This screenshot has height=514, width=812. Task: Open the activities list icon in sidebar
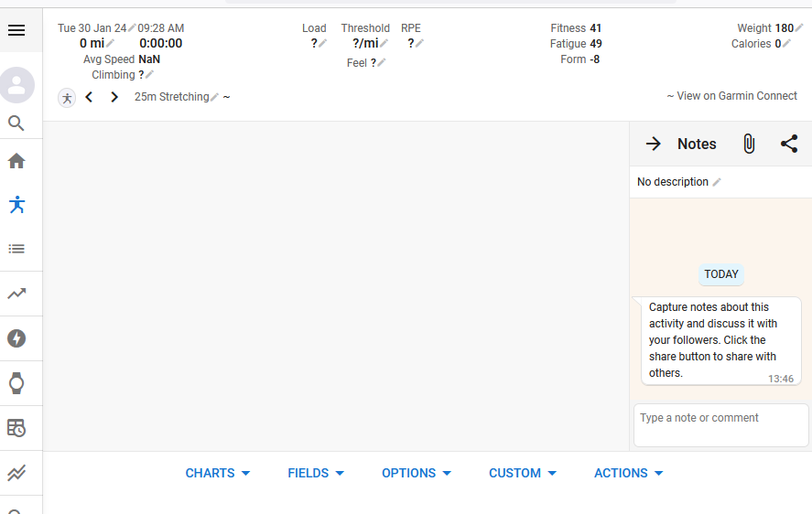click(16, 249)
